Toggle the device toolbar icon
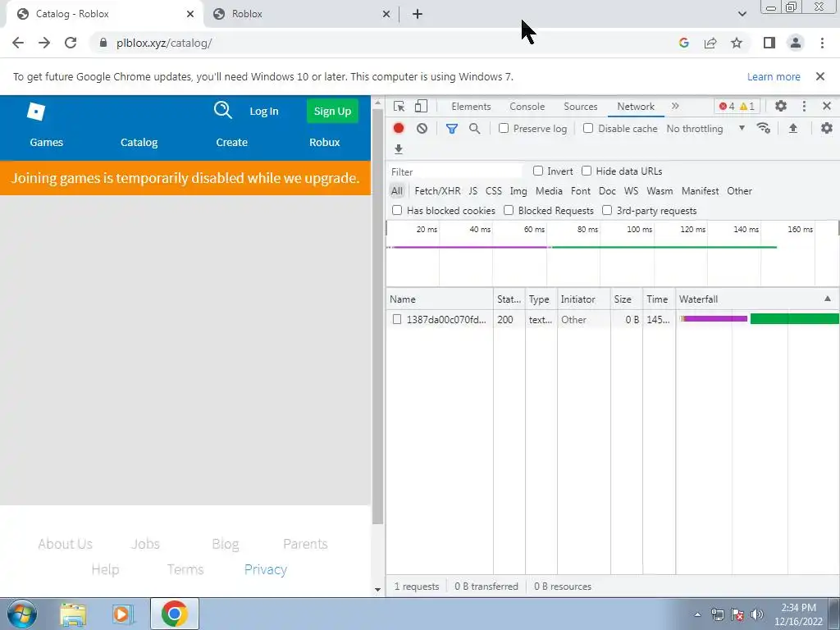This screenshot has height=630, width=840. click(x=421, y=106)
